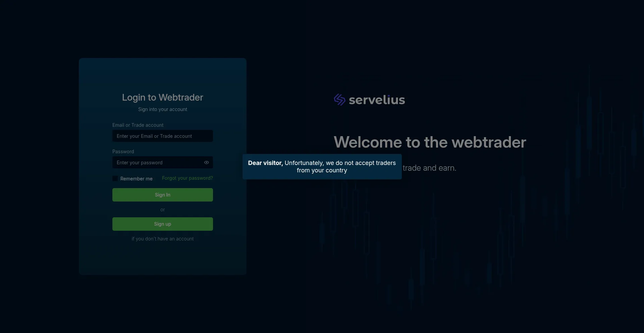644x333 pixels.
Task: Enable the Remember me checkbox
Action: click(115, 179)
